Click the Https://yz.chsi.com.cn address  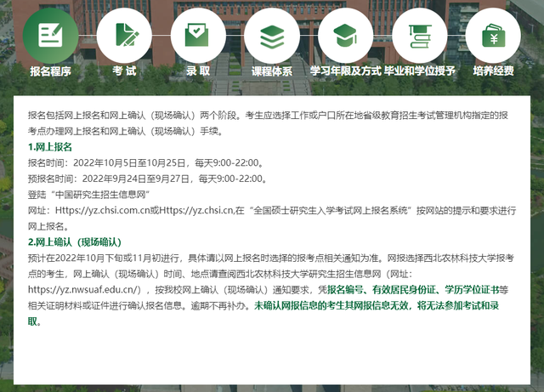102,210
